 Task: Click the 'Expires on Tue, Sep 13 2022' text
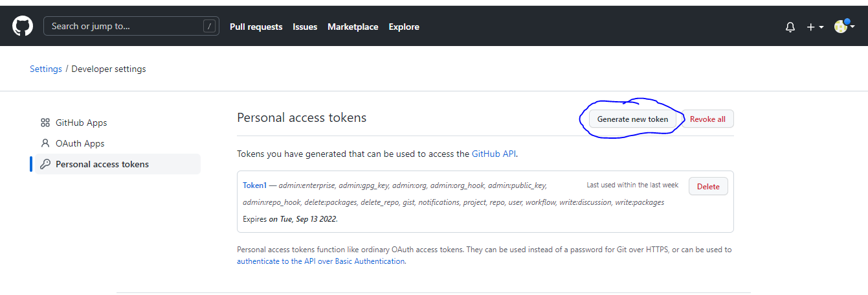[290, 219]
